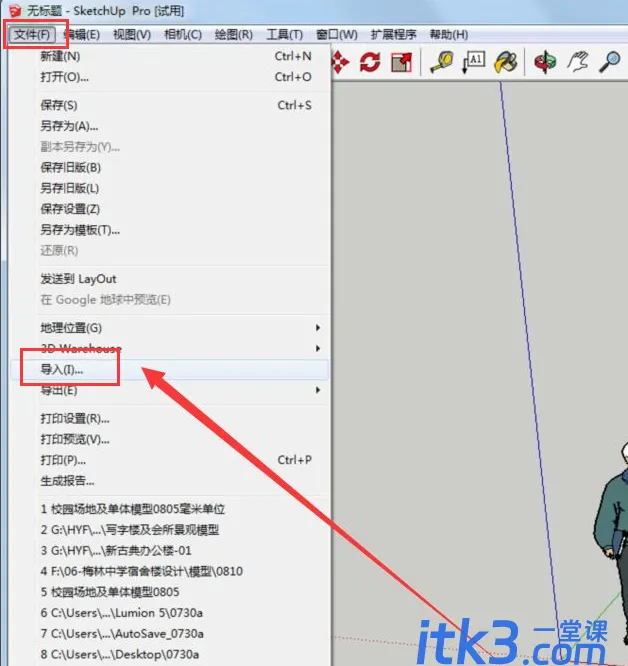Open the 文件(F) menu
Viewport: 628px width, 666px height.
(x=32, y=34)
